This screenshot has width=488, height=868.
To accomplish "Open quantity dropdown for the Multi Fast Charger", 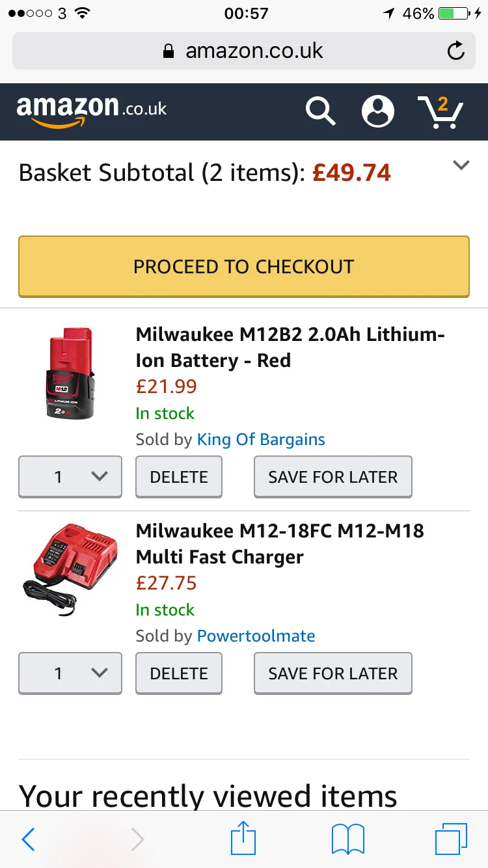I will [70, 673].
